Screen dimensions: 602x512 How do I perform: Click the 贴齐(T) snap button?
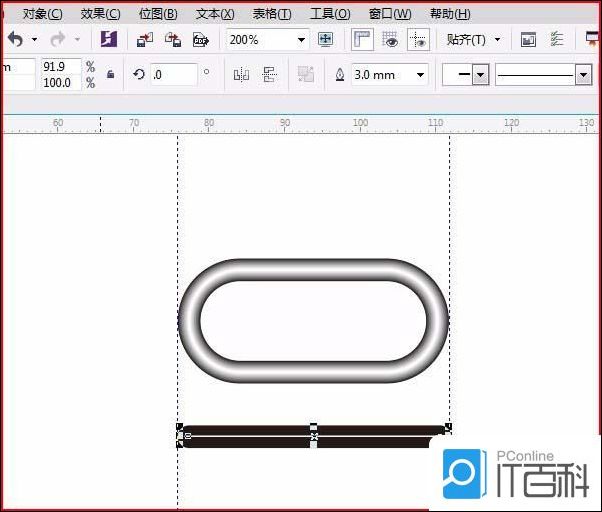(472, 39)
